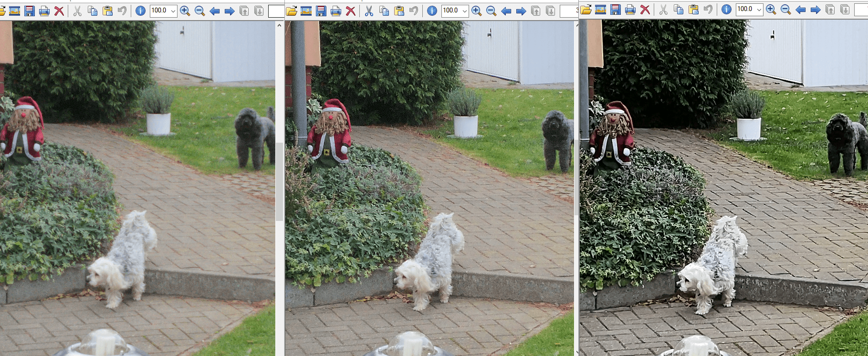The image size is (868, 356).
Task: Click left window's vertical scrollbar up arrow
Action: pyautogui.click(x=279, y=25)
